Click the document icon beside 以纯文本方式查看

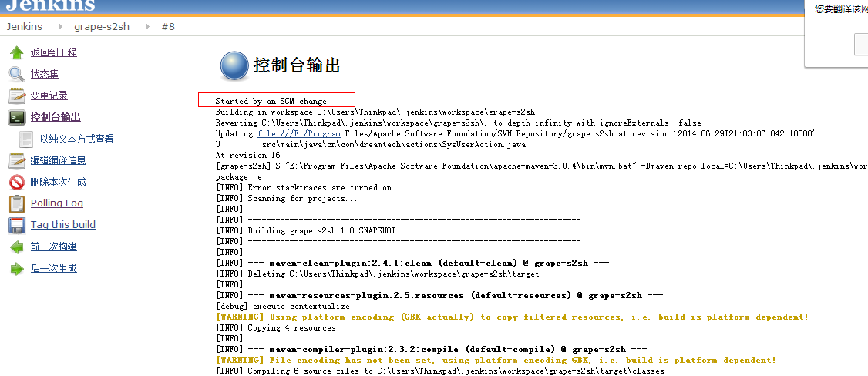tap(26, 139)
